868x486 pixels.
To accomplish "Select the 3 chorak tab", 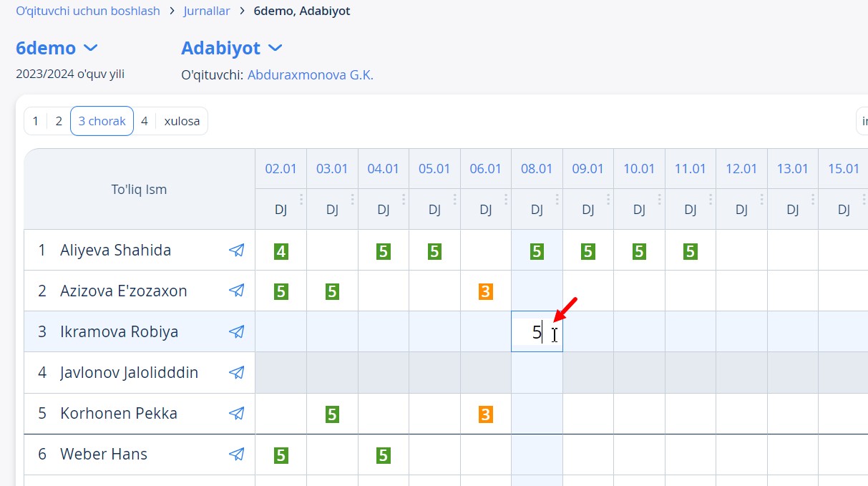I will click(x=102, y=121).
